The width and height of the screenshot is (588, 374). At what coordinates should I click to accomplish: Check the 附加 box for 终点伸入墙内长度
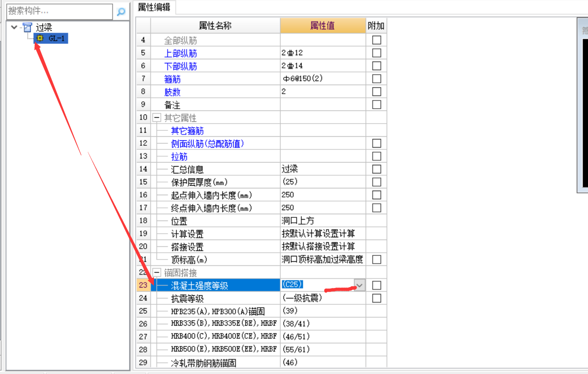[377, 208]
